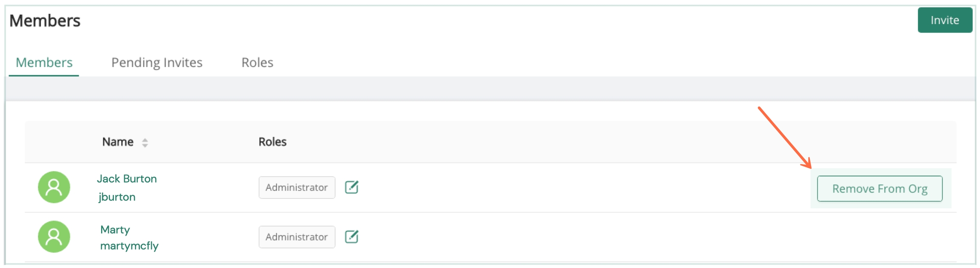Image resolution: width=980 pixels, height=268 pixels.
Task: Open Jack Burton's profile name link
Action: (x=127, y=179)
